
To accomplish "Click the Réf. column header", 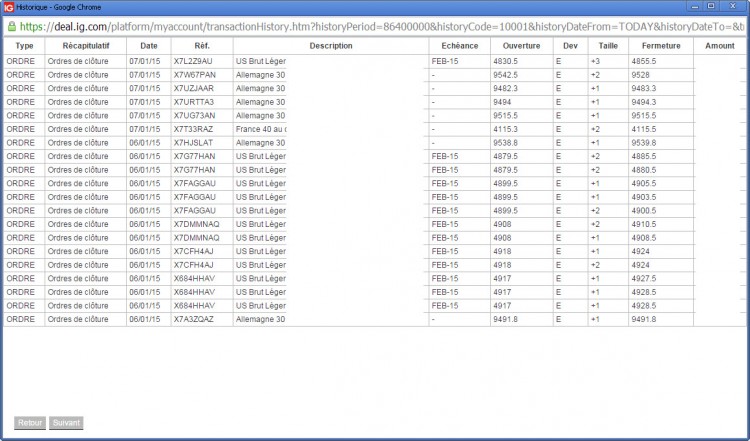I will [202, 46].
